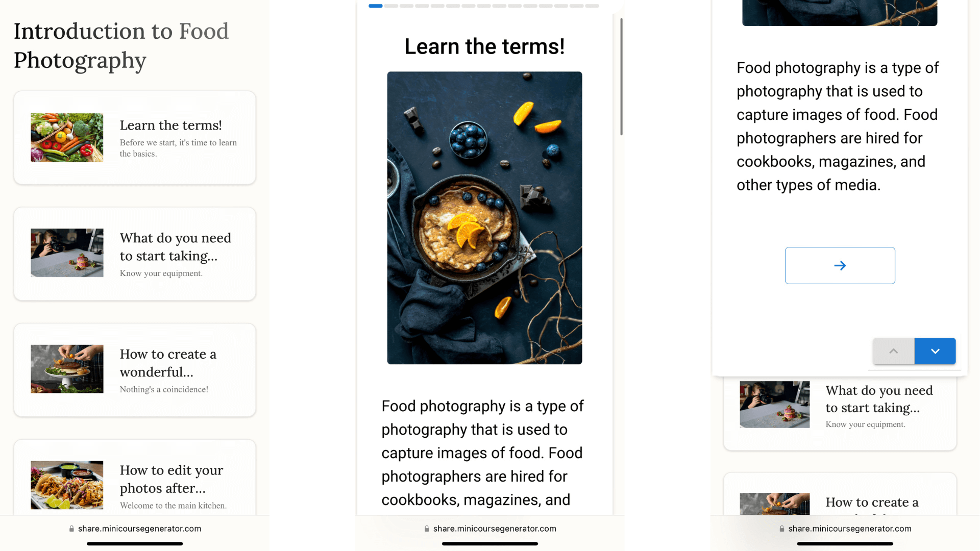Open 'What do you need' card in right panel
The image size is (980, 551).
(879, 399)
